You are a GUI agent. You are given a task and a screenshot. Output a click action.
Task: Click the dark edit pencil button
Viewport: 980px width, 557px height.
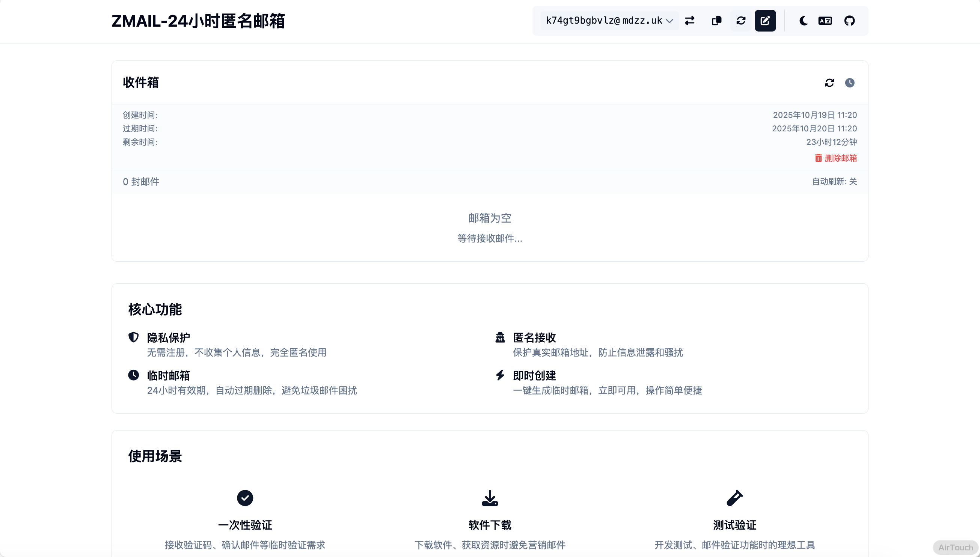[765, 21]
